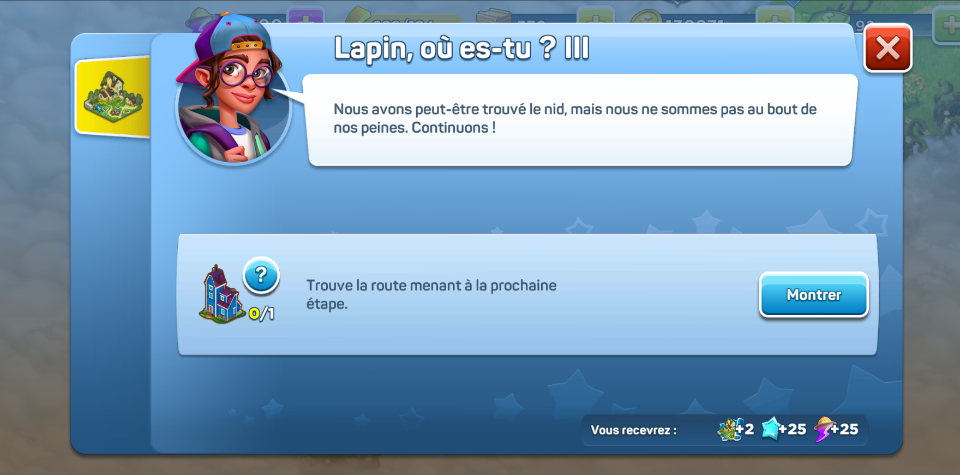Tap the speech bubble with quest dialogue

coord(580,120)
